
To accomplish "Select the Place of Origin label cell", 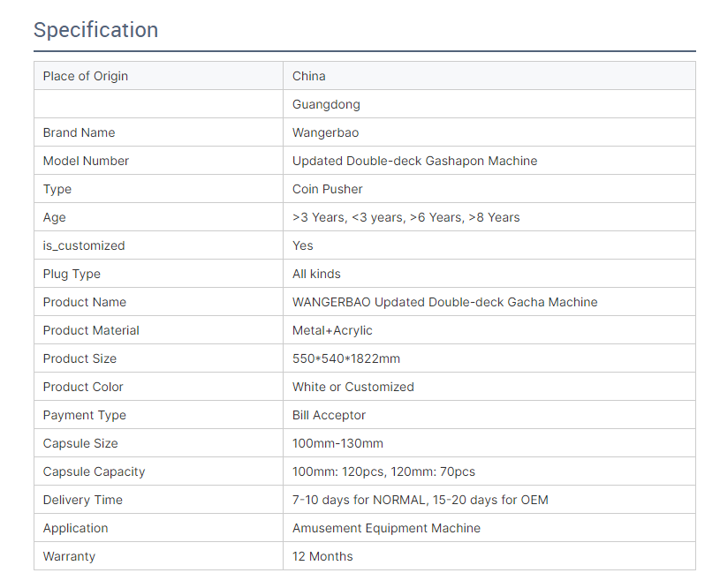I will click(x=158, y=76).
